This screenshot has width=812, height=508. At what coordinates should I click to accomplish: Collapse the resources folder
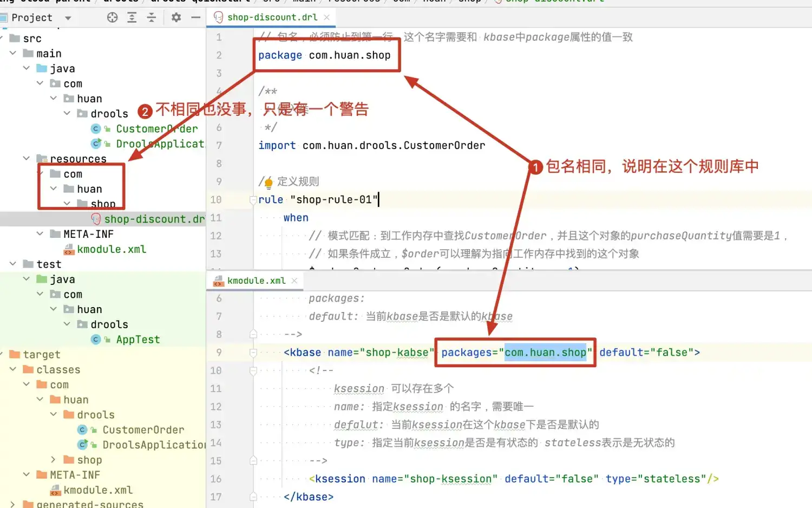click(x=27, y=158)
